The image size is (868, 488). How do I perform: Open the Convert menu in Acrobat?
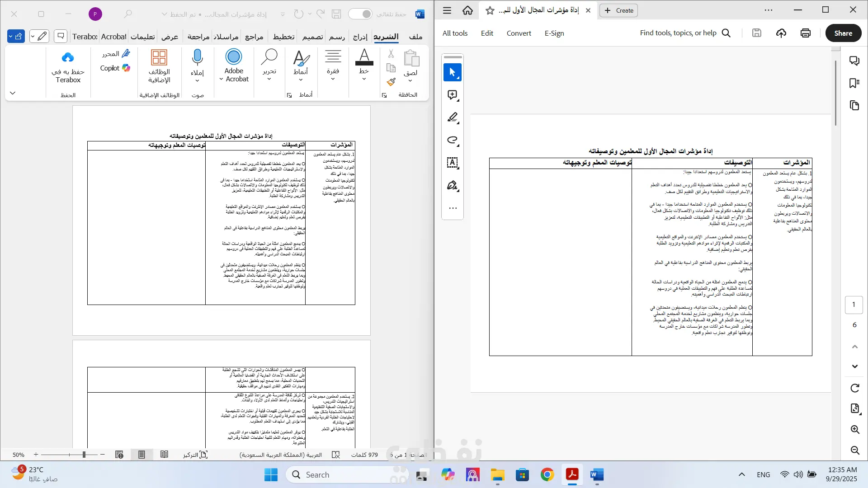point(519,33)
